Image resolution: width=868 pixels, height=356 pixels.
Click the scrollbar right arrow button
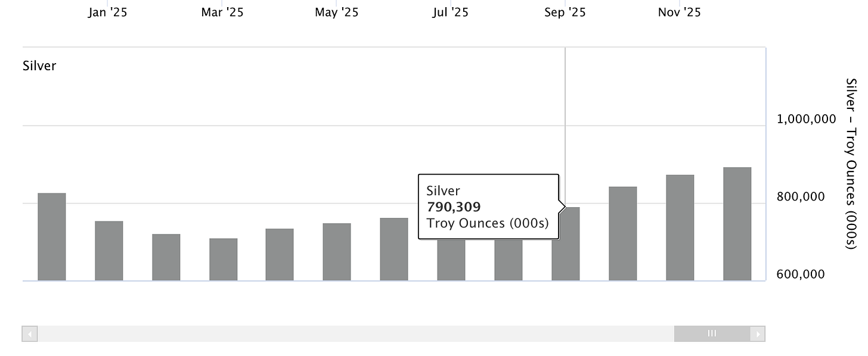(x=757, y=333)
